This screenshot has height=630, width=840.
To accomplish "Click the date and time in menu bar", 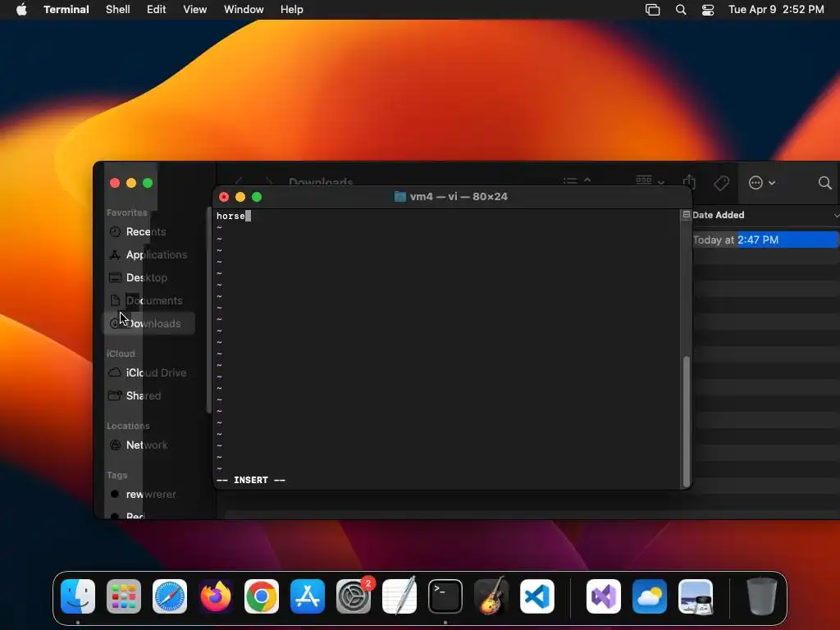I will [x=776, y=10].
